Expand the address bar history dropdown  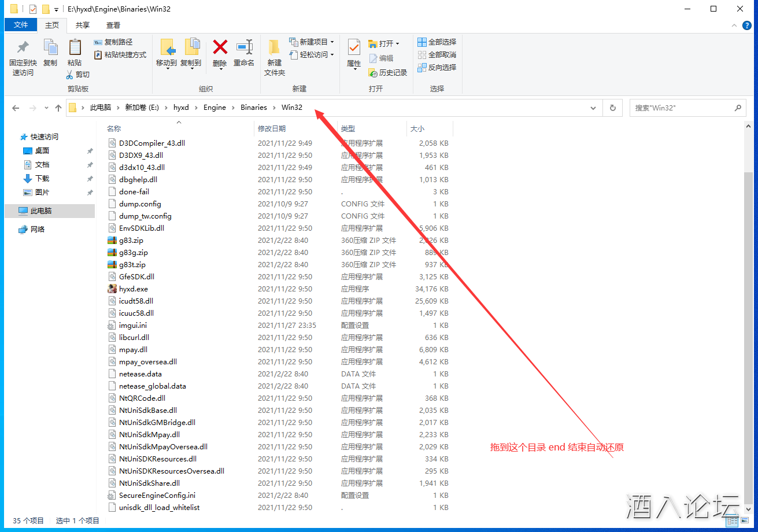coord(593,108)
